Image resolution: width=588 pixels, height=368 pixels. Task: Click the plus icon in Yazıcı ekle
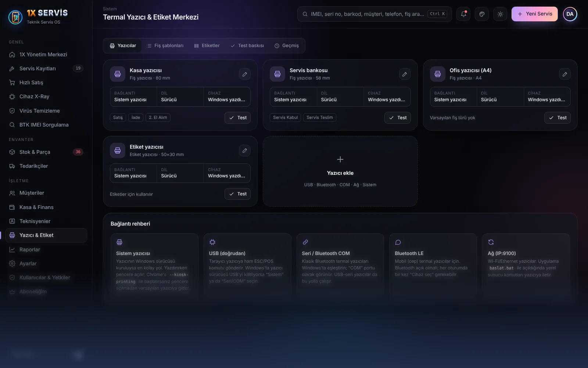pyautogui.click(x=340, y=159)
